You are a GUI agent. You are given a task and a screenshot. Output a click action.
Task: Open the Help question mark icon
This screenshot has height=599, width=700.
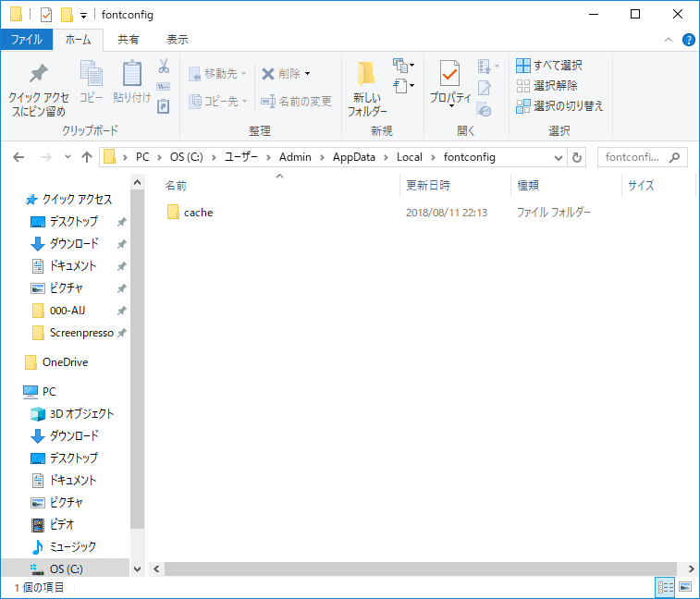point(688,40)
